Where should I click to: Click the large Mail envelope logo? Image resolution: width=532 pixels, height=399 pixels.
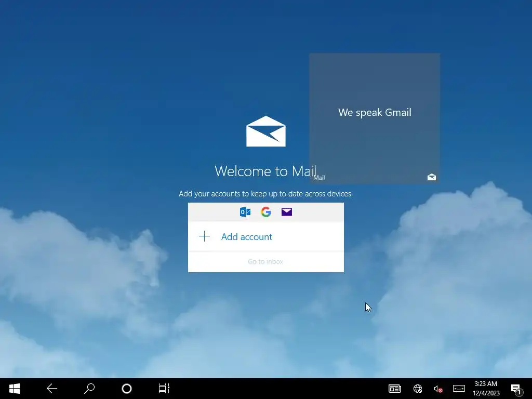pos(266,131)
